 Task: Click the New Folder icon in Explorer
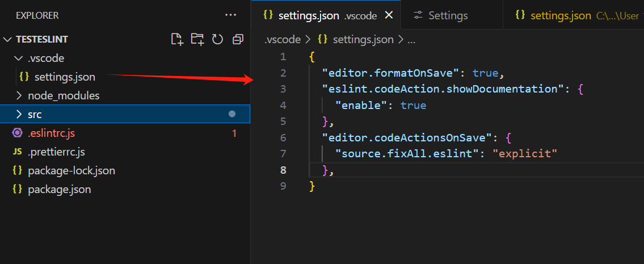[197, 39]
